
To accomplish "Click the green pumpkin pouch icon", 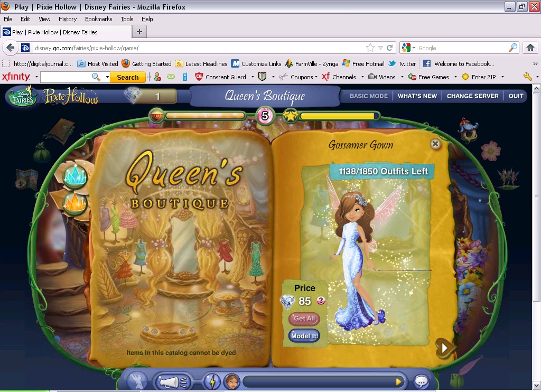I will 42,153.
